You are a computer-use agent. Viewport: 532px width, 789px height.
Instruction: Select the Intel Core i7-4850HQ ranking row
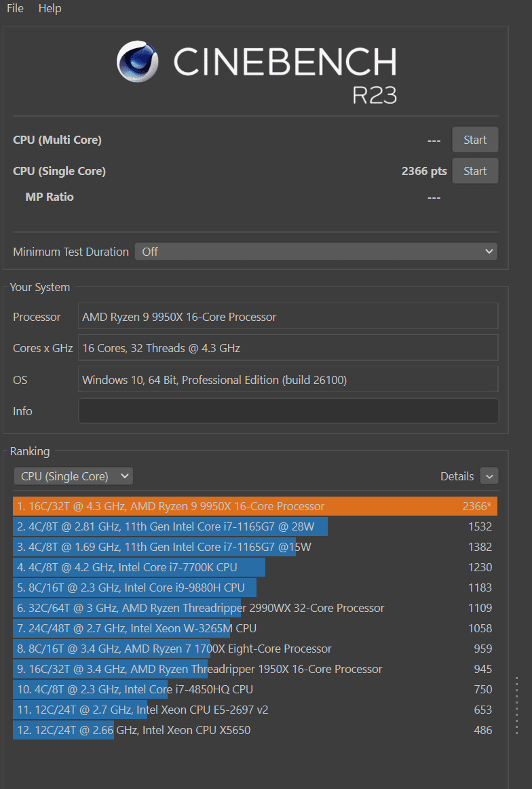[x=255, y=689]
